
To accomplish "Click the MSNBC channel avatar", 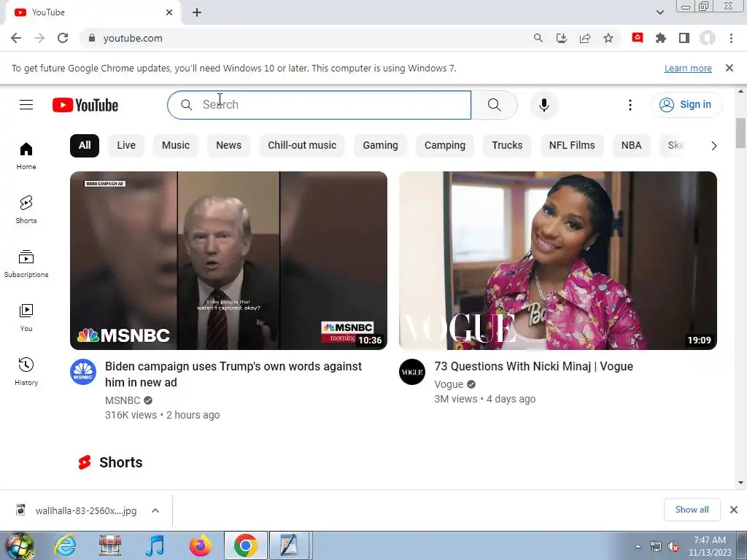I will point(83,372).
